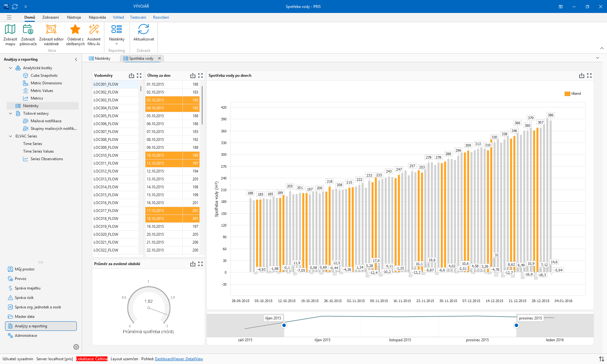The height and width of the screenshot is (364, 607).
Task: Click the Vodoměry list scrollbar
Action: (x=141, y=88)
